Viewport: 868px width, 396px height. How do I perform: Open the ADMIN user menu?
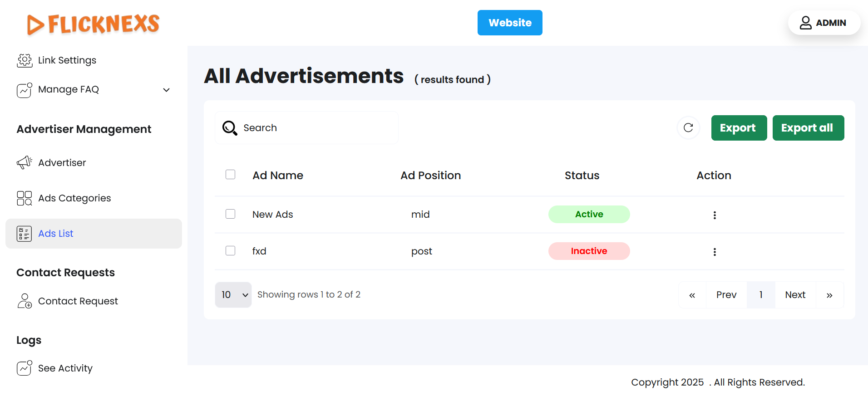coord(824,23)
